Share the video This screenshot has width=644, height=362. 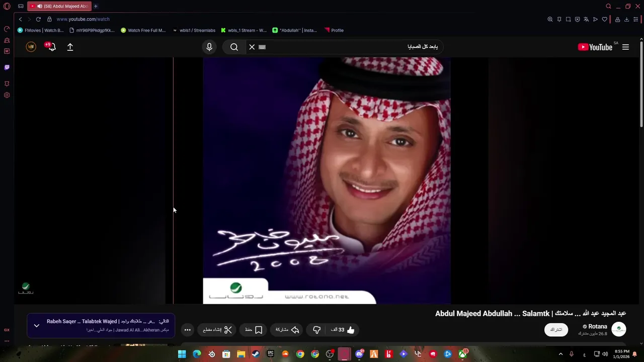coord(287,330)
